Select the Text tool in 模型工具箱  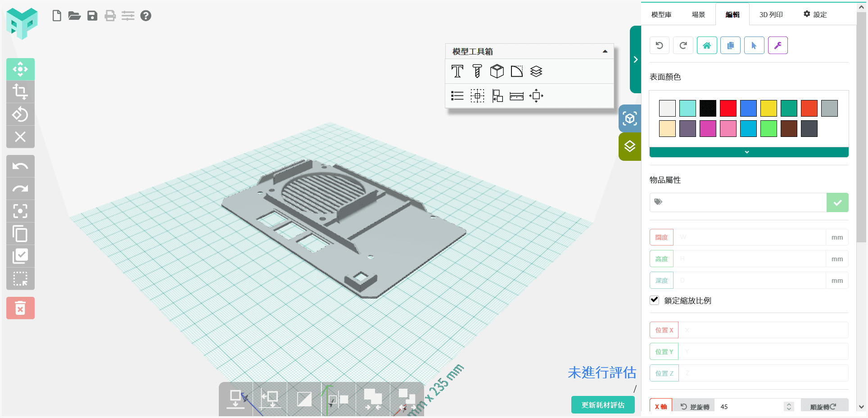457,71
